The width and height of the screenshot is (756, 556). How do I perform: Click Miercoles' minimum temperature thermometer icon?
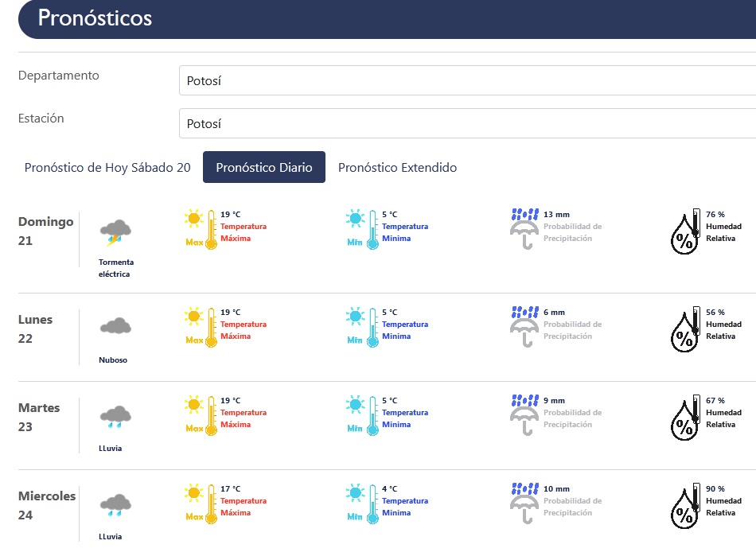(x=363, y=504)
